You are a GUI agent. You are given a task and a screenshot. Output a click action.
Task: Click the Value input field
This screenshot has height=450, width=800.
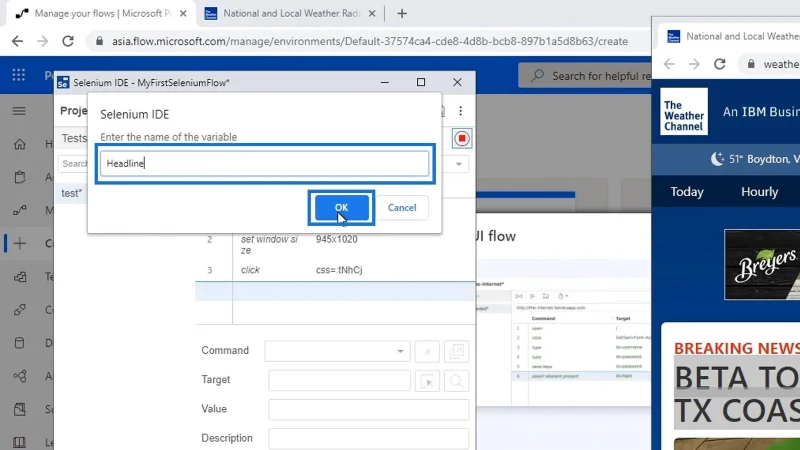coord(368,409)
